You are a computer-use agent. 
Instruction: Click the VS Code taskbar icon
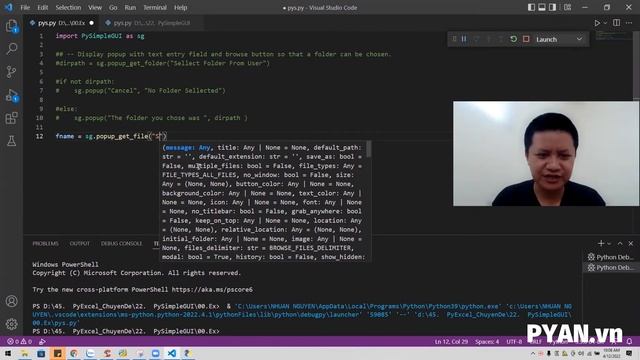[x=172, y=353]
